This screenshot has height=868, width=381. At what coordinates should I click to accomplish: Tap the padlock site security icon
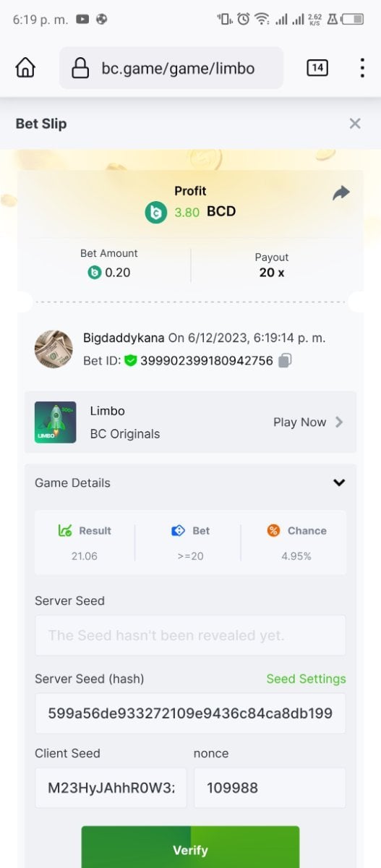[80, 69]
